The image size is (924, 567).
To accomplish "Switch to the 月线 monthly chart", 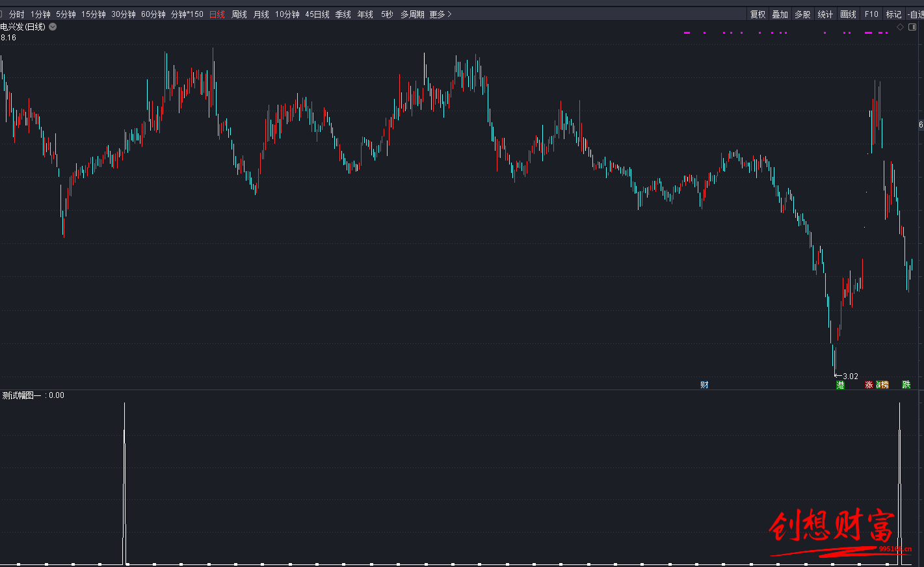I will pyautogui.click(x=261, y=14).
